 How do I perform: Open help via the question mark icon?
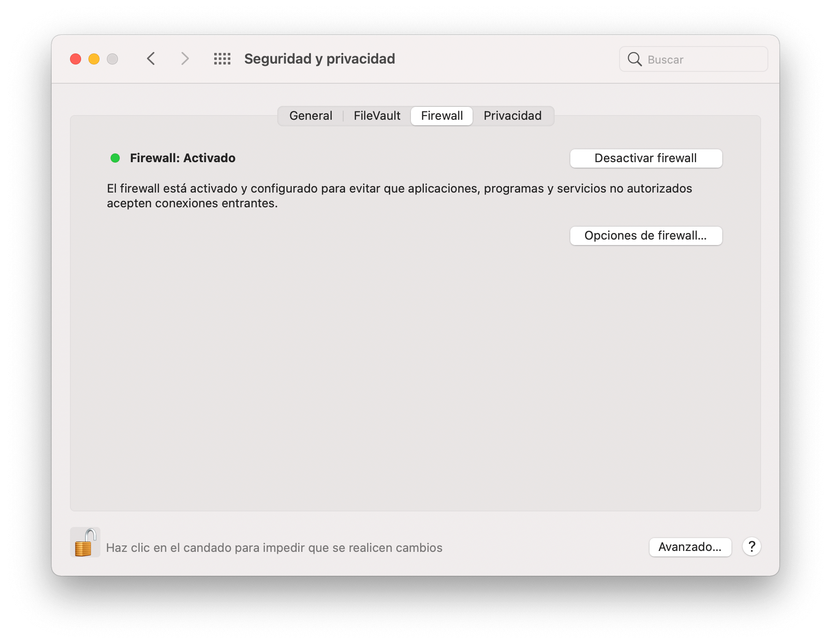752,547
